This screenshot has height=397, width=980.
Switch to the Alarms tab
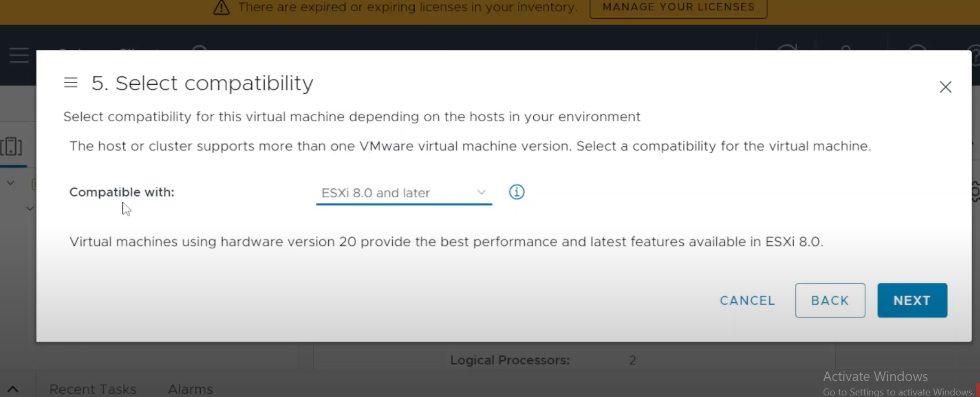click(x=191, y=389)
